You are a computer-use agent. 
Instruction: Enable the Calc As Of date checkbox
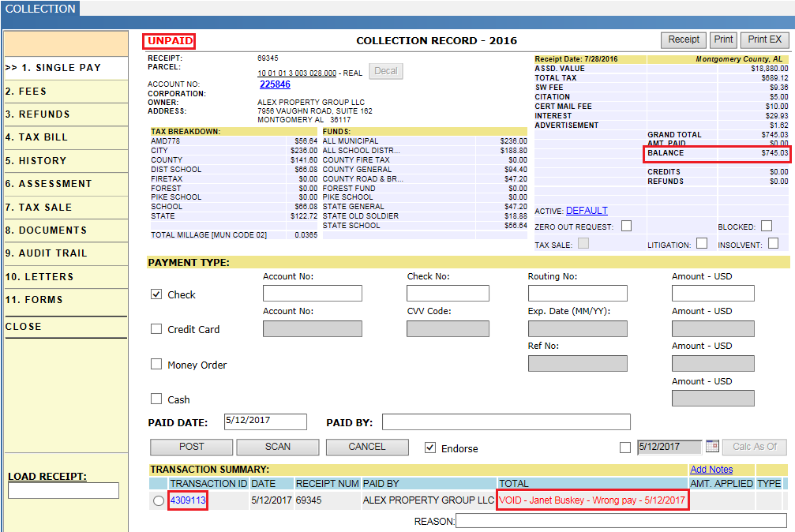point(625,448)
